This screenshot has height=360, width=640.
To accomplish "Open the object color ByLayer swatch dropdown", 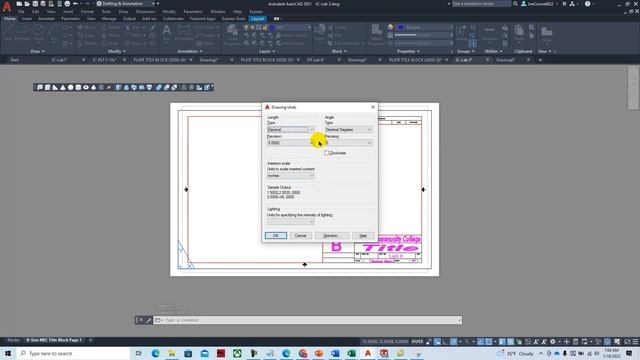I will [x=424, y=27].
